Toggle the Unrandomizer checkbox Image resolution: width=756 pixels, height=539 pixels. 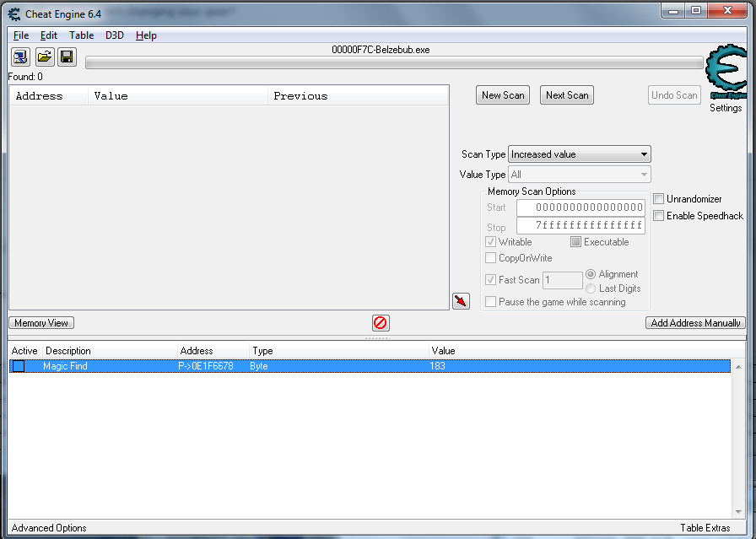(659, 198)
